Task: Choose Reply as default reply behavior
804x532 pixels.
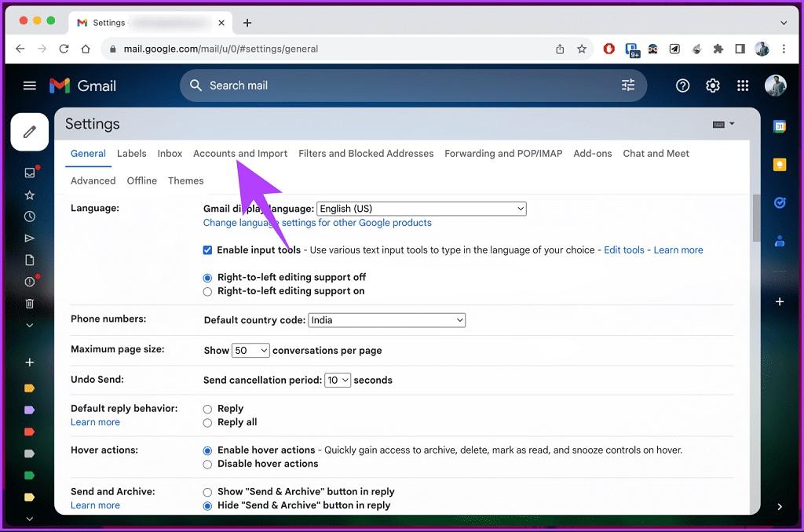Action: pyautogui.click(x=207, y=409)
